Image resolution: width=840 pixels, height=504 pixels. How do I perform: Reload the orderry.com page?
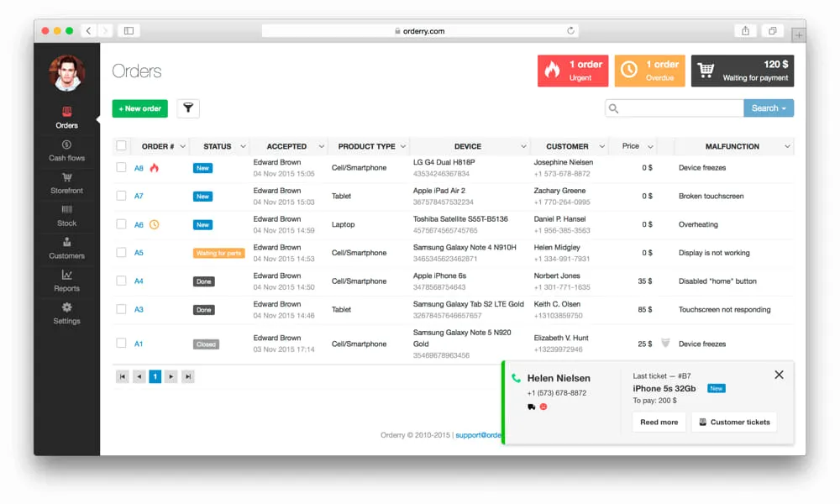(x=570, y=30)
